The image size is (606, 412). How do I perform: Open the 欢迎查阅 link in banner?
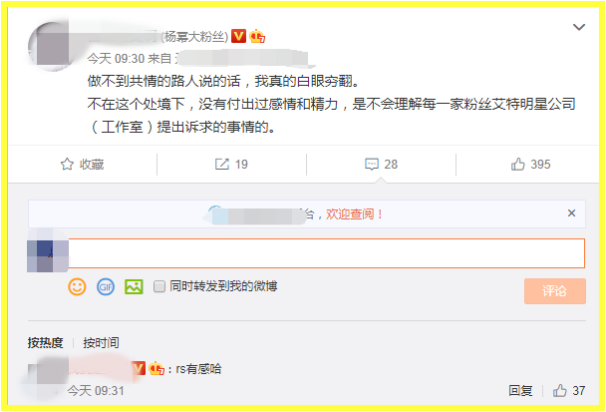pyautogui.click(x=354, y=214)
